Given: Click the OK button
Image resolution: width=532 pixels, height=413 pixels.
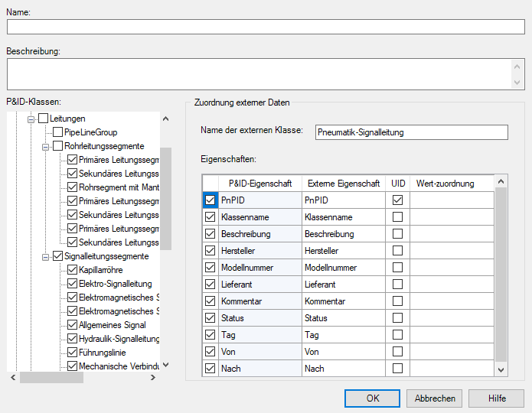Looking at the screenshot, I should [372, 398].
